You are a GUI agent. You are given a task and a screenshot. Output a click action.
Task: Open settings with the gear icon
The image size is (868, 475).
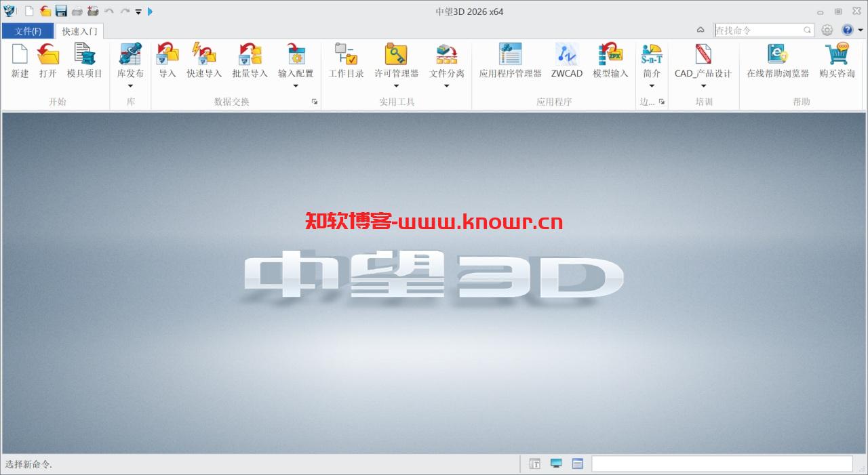pyautogui.click(x=827, y=30)
